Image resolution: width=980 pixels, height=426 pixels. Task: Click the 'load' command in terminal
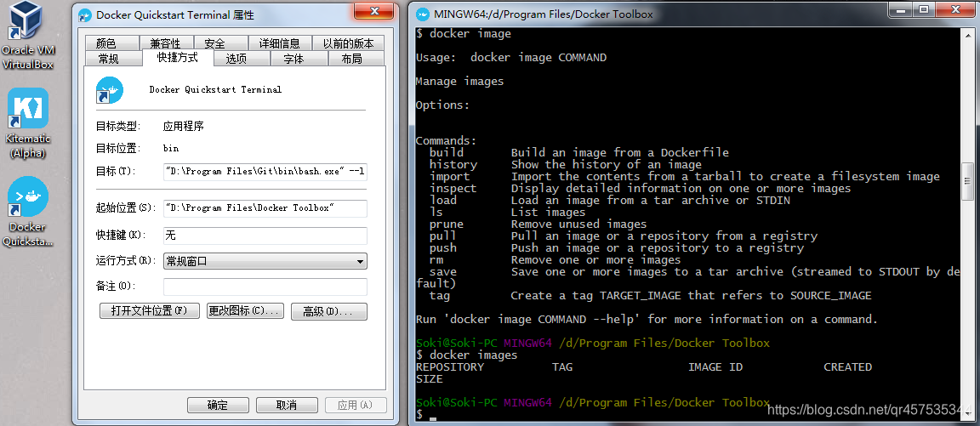[442, 200]
